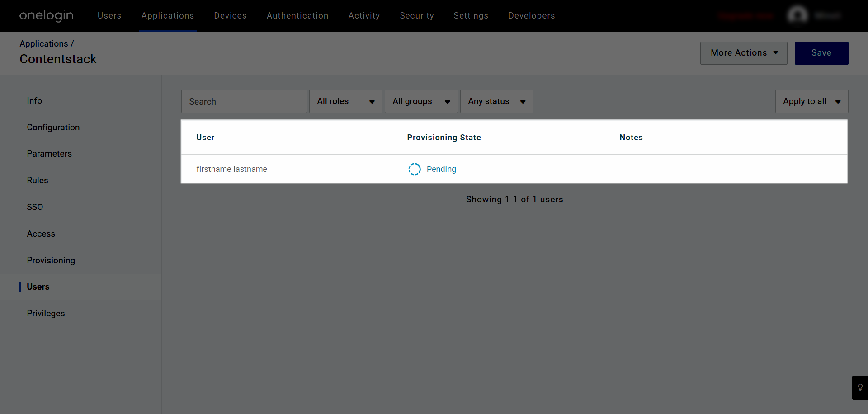The height and width of the screenshot is (414, 868).
Task: Go to the Provisioning sidebar tab
Action: tap(51, 261)
